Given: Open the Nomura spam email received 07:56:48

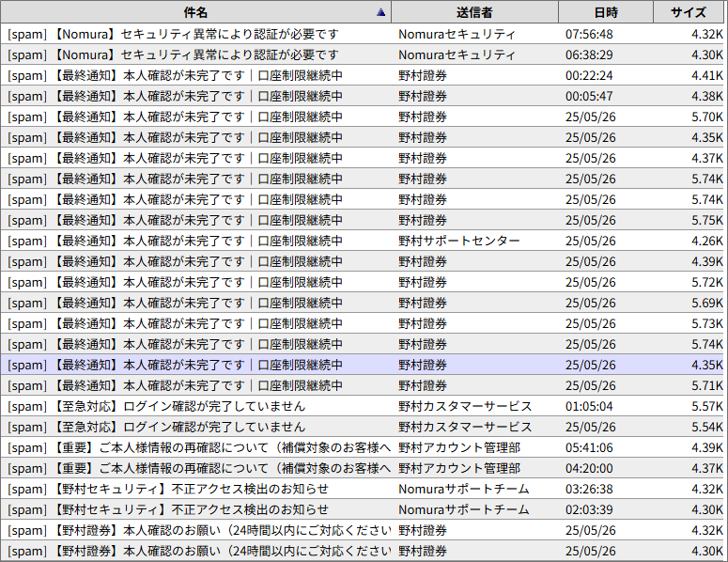Looking at the screenshot, I should [363, 35].
